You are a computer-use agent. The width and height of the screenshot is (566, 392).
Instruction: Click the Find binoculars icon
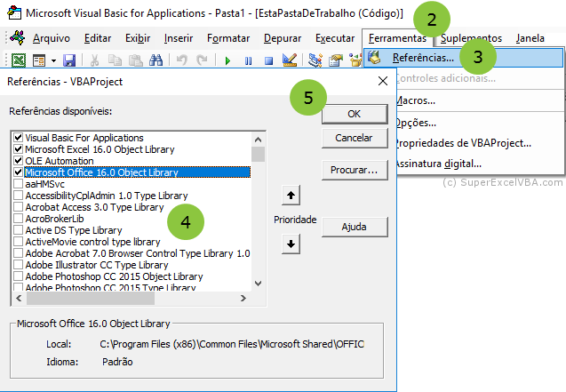point(156,60)
